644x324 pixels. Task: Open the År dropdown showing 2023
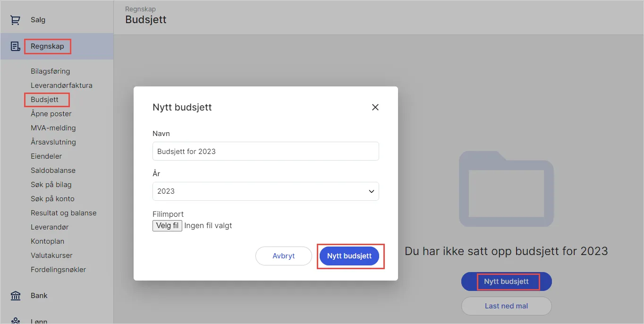265,191
